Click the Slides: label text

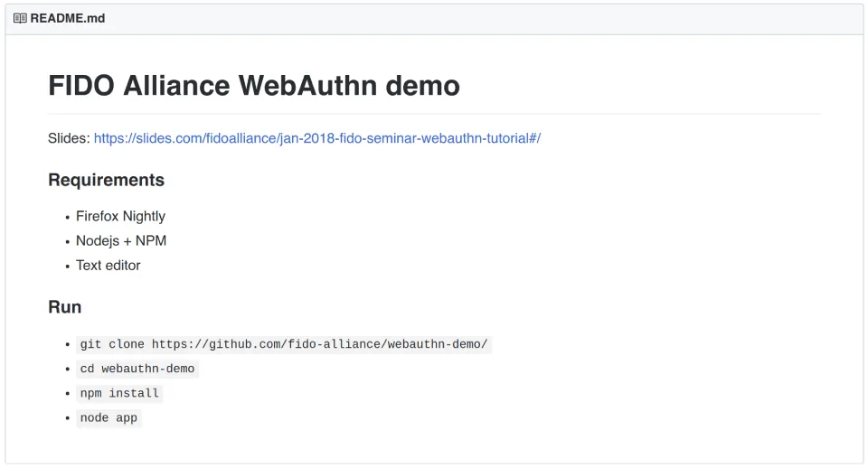pos(69,138)
